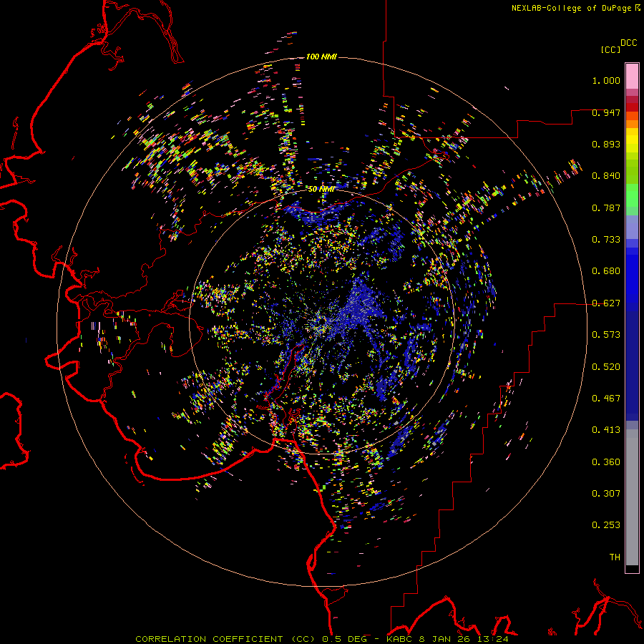Pick the pink segment atop the color bar
Viewport: 644px width, 644px height.
pyautogui.click(x=632, y=76)
